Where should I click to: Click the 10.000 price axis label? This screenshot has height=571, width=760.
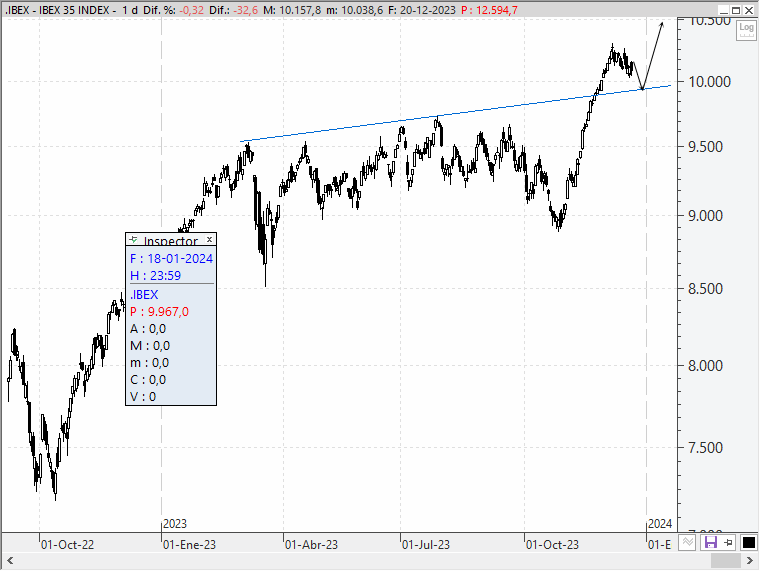[710, 81]
